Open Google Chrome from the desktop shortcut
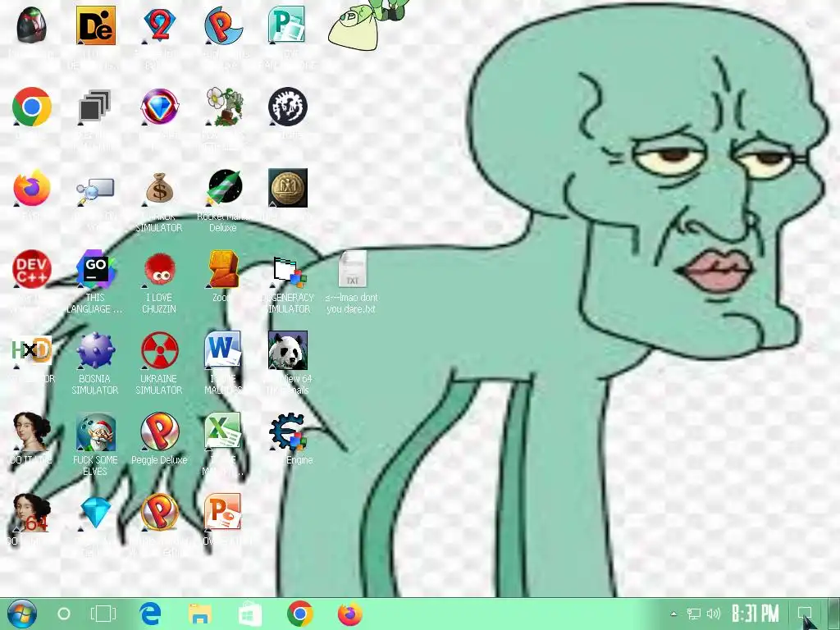 pos(32,107)
